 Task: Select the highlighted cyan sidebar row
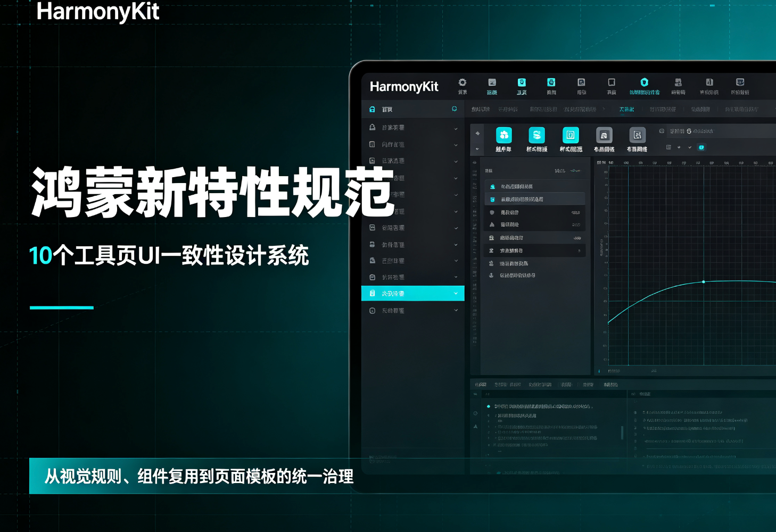(x=412, y=293)
